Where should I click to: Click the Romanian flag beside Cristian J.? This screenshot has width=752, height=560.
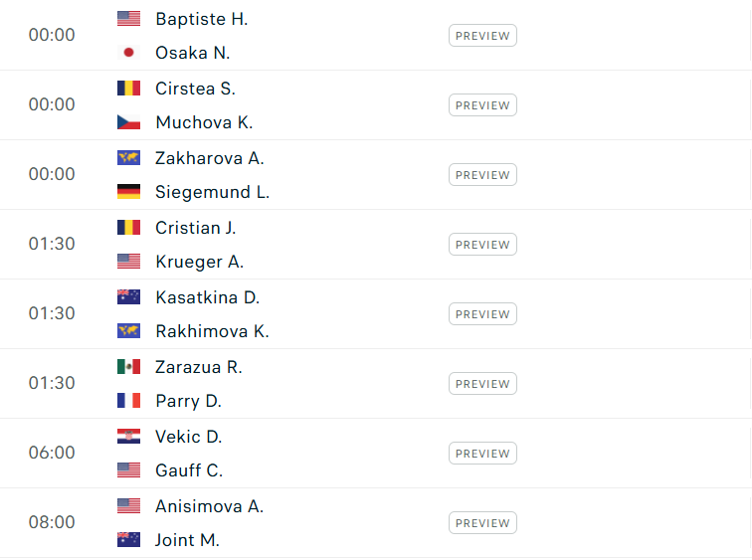pyautogui.click(x=128, y=228)
